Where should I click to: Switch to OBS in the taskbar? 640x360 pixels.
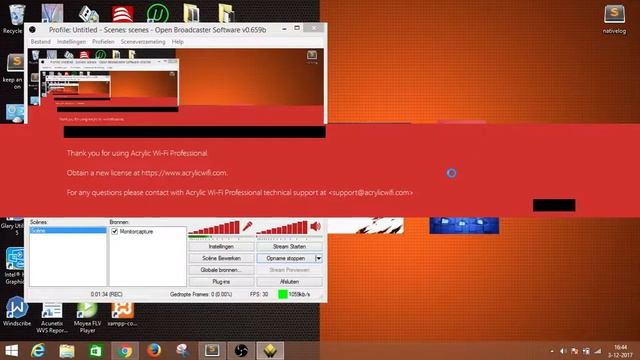(241, 351)
